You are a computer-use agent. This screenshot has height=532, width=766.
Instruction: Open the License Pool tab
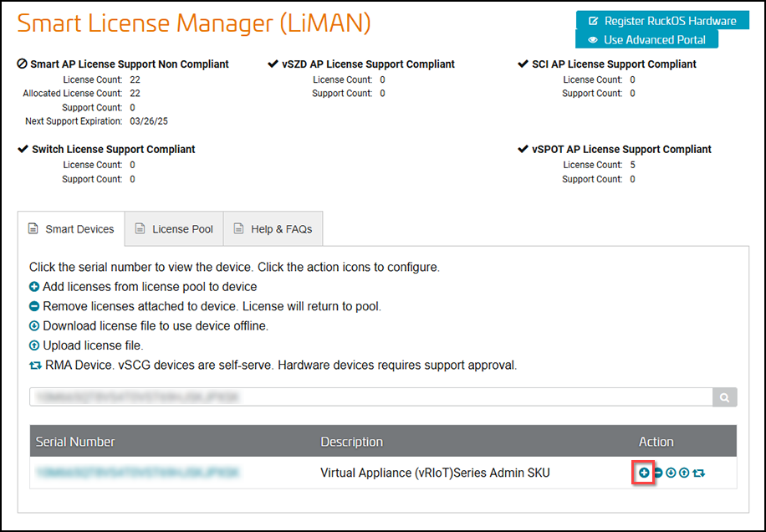point(174,228)
